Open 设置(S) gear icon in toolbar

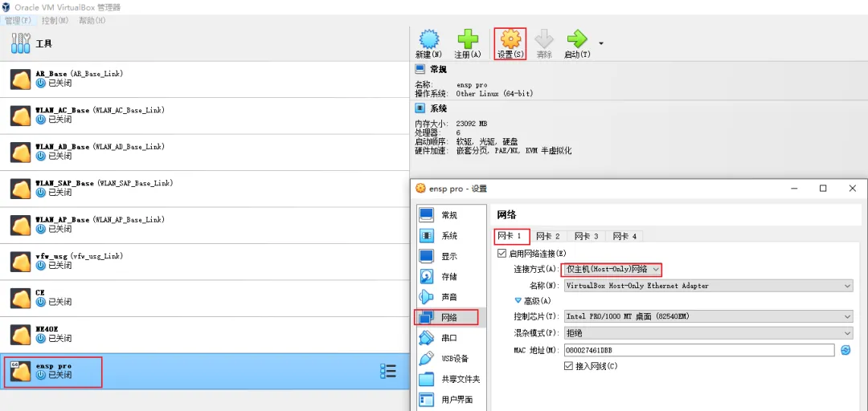coord(510,40)
